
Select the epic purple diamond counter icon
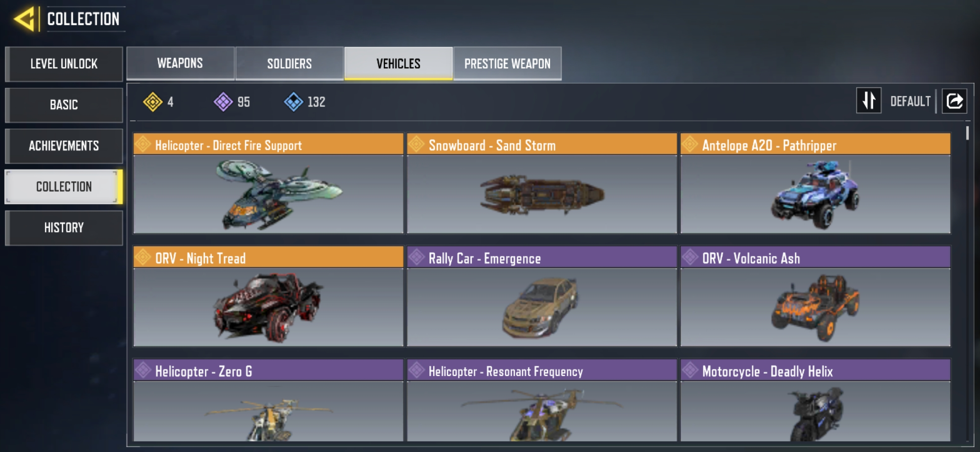click(223, 102)
